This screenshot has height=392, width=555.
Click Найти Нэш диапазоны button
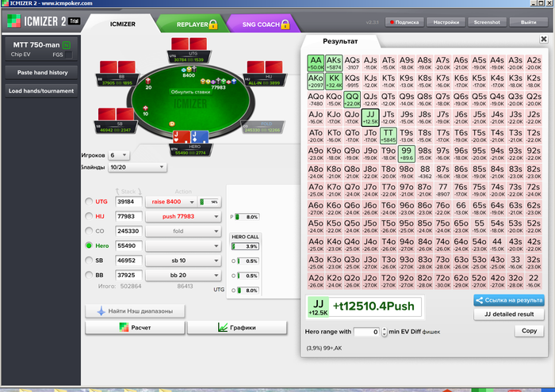point(135,311)
